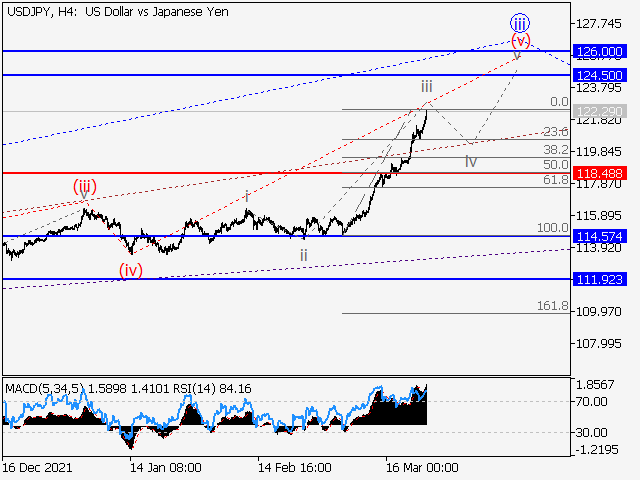
Task: Click the 70.00 RSI level on indicator axis
Action: [x=591, y=402]
